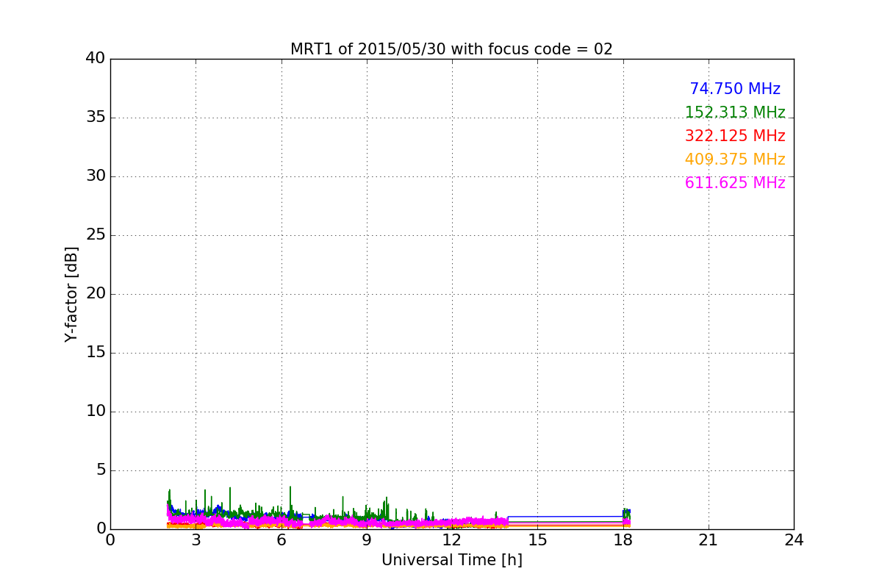Click the x-axis tick label 3
Image resolution: width=882 pixels, height=588 pixels.
point(196,540)
